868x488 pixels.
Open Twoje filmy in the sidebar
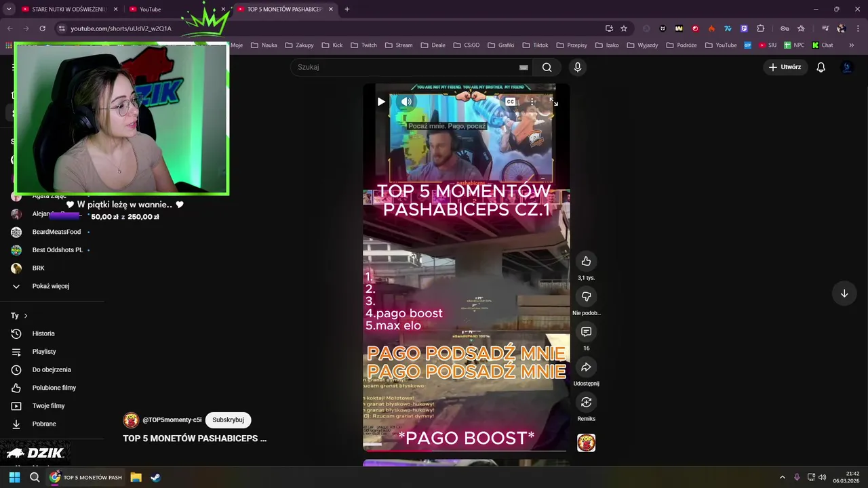coord(48,406)
